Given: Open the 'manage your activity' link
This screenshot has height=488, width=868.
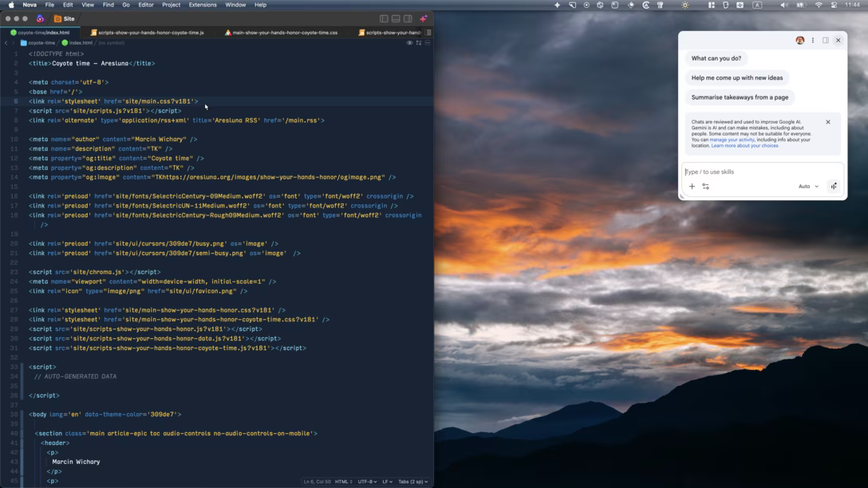Looking at the screenshot, I should [732, 140].
